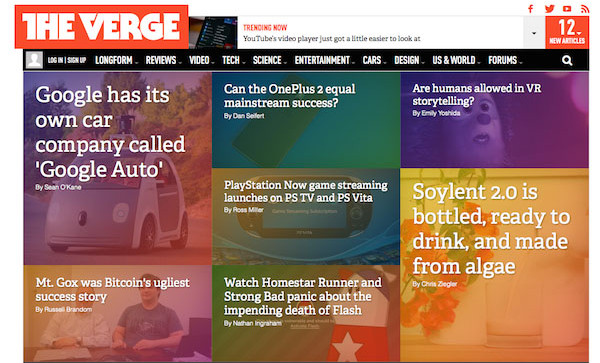600x363 pixels.
Task: Select the Forums menu item
Action: [x=505, y=60]
